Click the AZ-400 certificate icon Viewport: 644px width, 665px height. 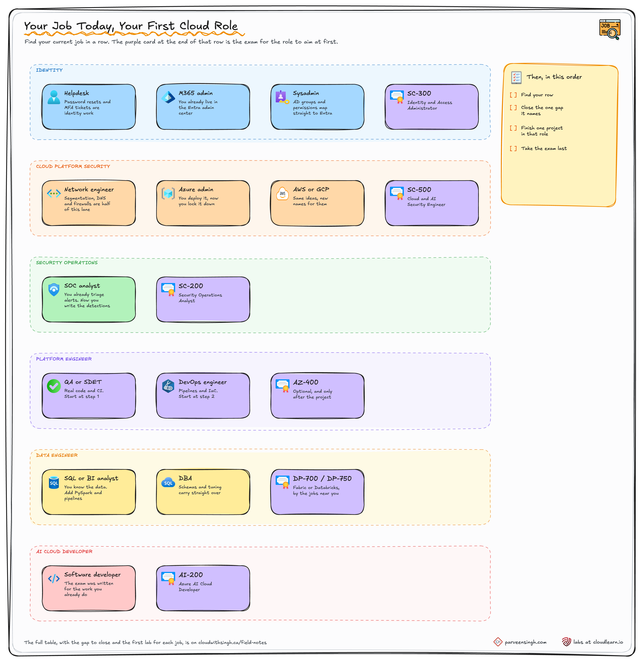(x=283, y=386)
